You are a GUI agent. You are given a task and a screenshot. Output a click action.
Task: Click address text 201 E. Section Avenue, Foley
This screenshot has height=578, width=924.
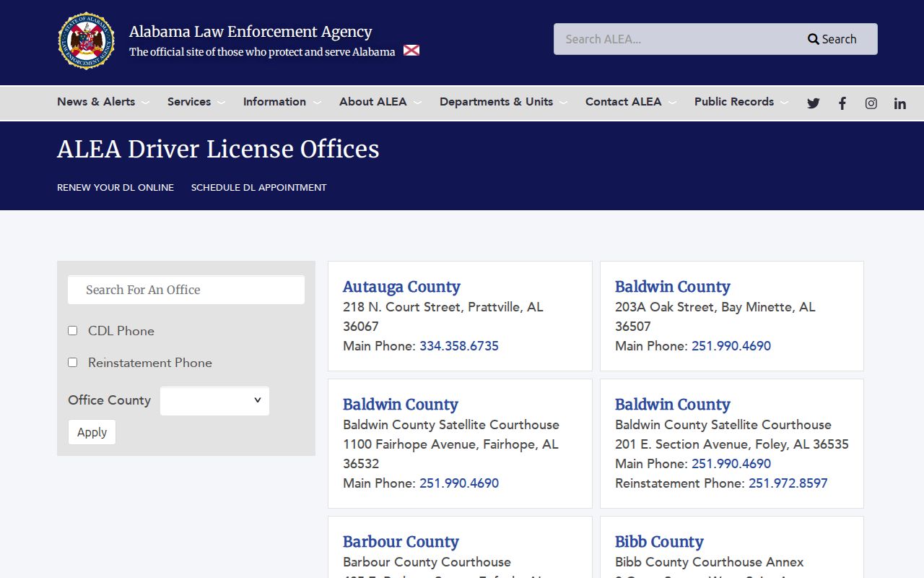[732, 444]
